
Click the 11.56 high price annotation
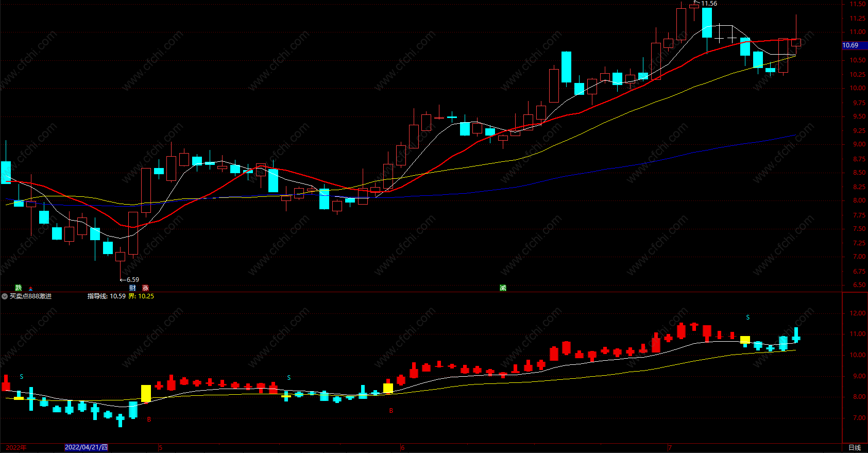point(709,4)
